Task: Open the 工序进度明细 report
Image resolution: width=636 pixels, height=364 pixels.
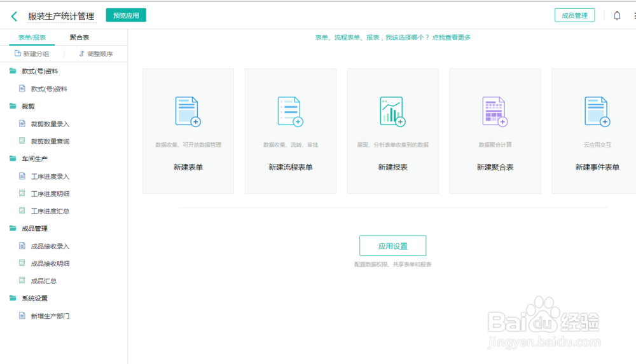Action: pos(50,194)
